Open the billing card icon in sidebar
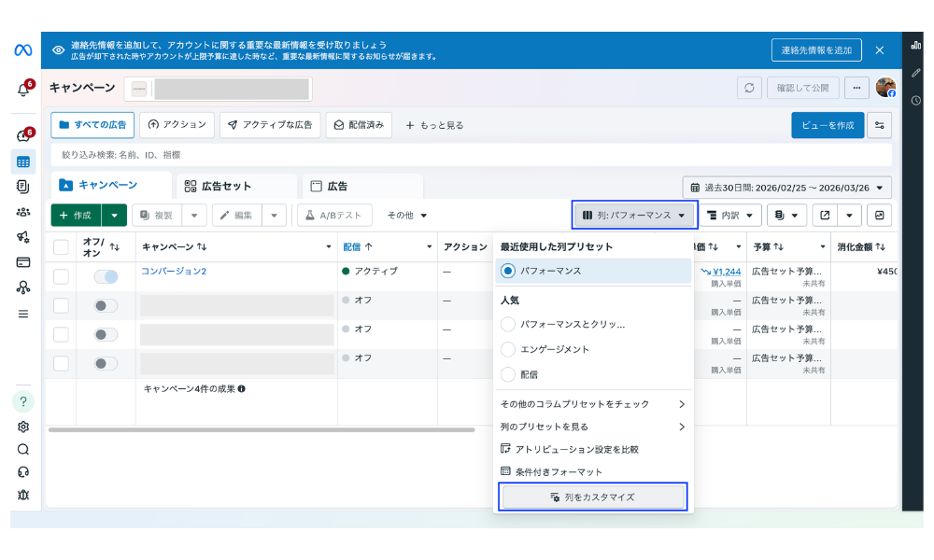The image size is (934, 560). [23, 261]
